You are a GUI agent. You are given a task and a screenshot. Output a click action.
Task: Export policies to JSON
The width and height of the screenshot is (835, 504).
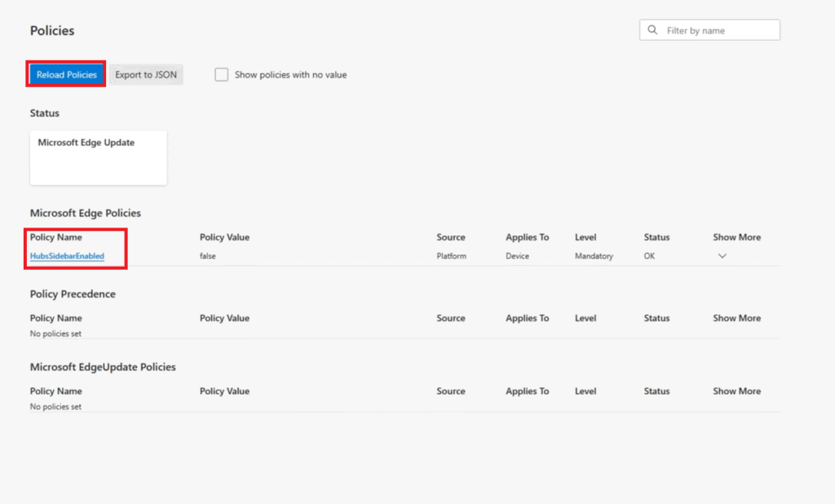coord(146,74)
